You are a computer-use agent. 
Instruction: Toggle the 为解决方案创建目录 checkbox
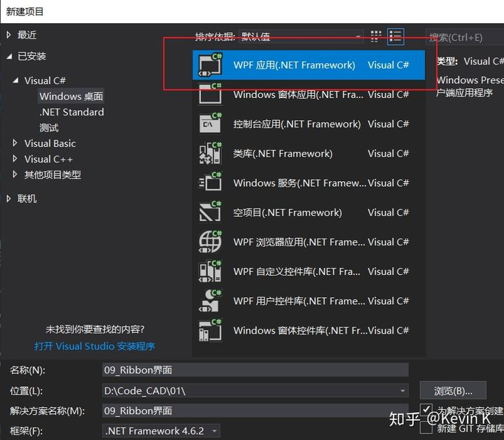(426, 410)
